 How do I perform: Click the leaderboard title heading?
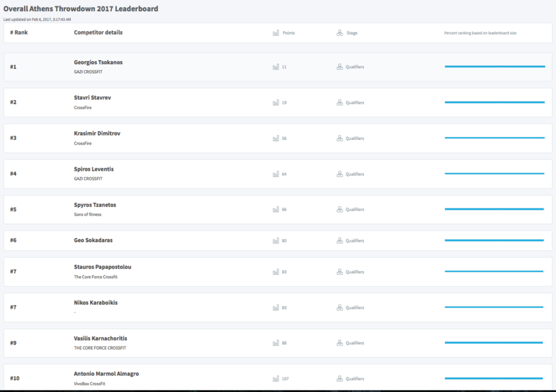[81, 9]
